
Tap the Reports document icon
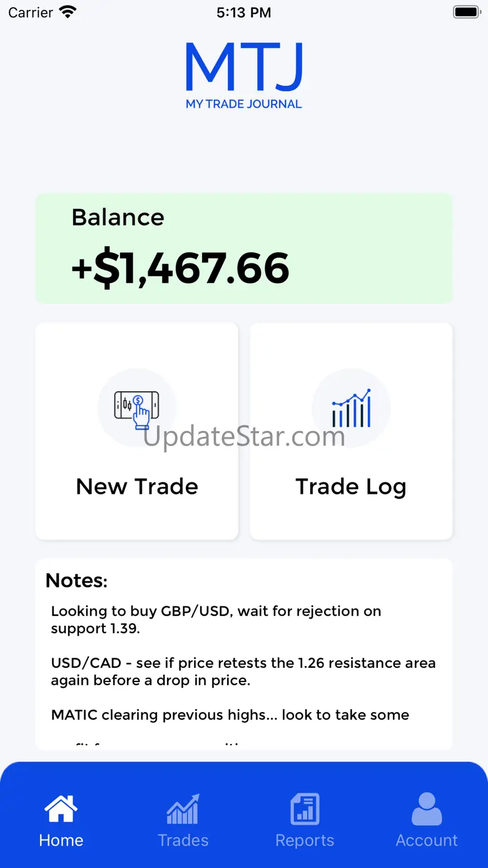tap(305, 809)
